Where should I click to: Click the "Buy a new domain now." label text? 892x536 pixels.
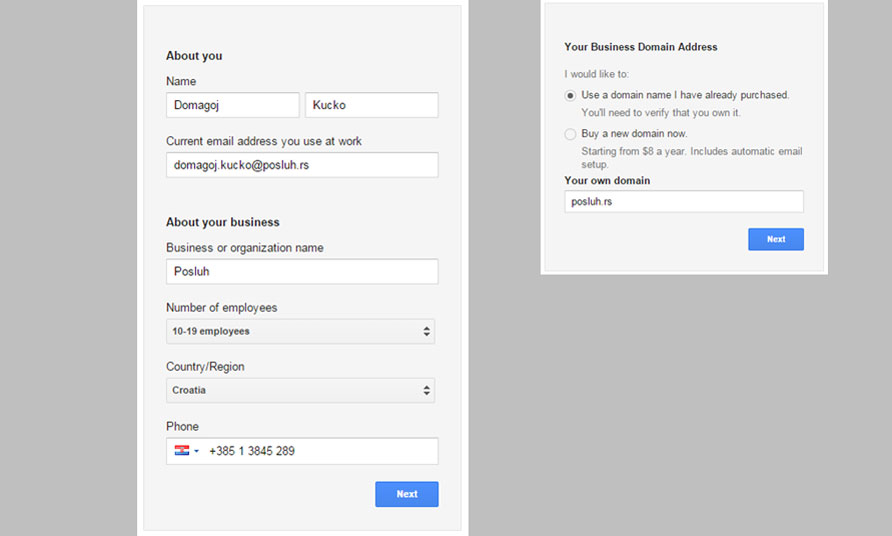[x=634, y=134]
